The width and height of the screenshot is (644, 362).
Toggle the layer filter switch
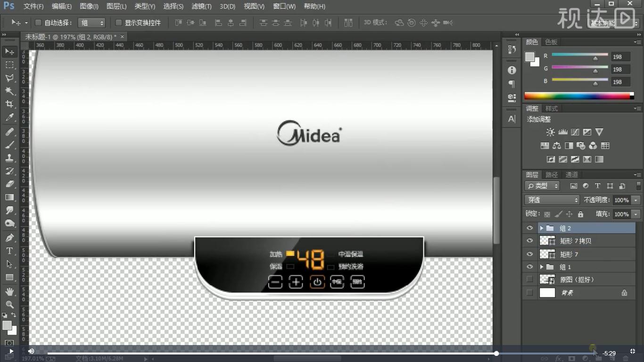point(638,186)
